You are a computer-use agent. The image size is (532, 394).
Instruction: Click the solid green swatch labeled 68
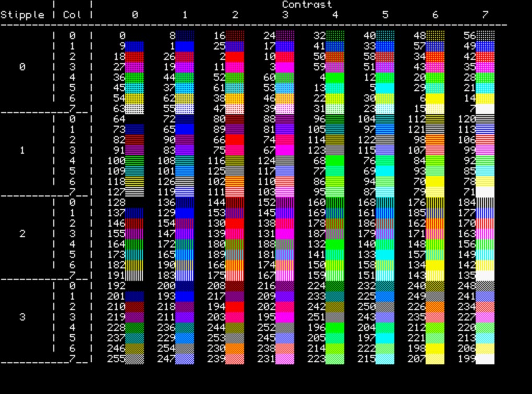pyautogui.click(x=335, y=161)
